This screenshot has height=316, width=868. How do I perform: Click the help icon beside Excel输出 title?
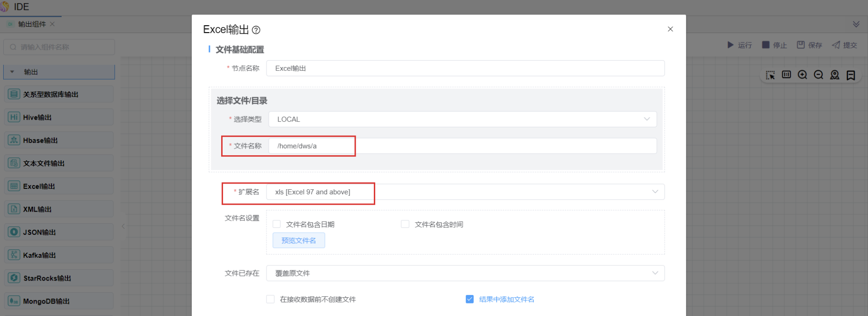(256, 30)
